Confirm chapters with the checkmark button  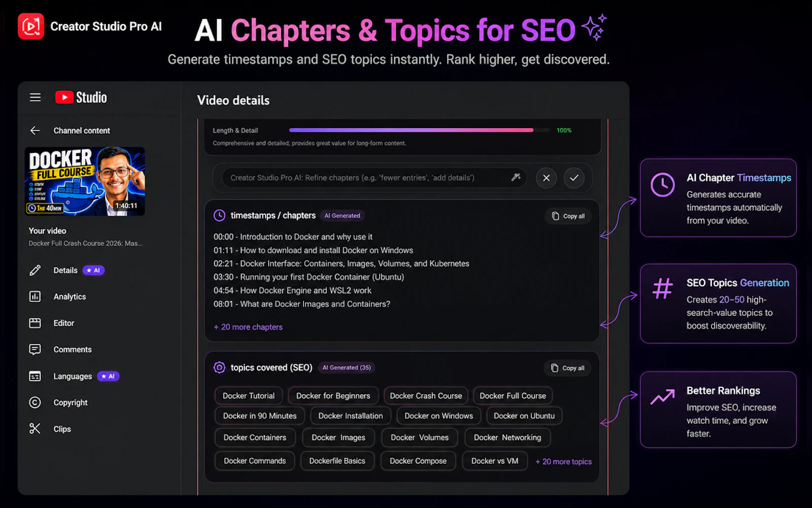pyautogui.click(x=574, y=178)
